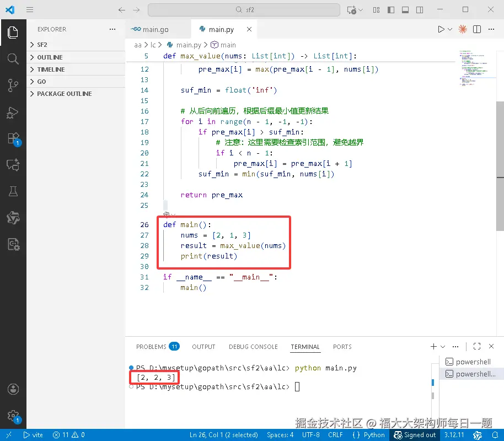The width and height of the screenshot is (504, 441).
Task: Open the notifications bell in status bar
Action: [x=495, y=435]
